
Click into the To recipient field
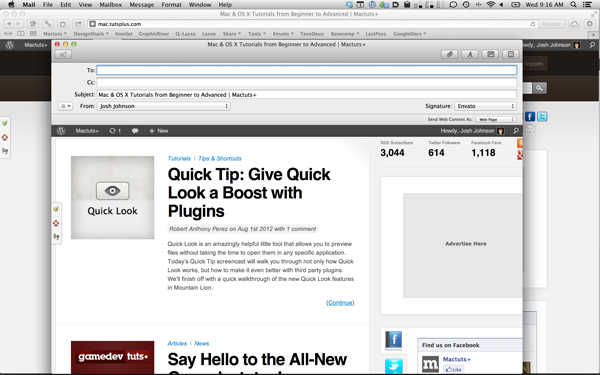tap(307, 70)
